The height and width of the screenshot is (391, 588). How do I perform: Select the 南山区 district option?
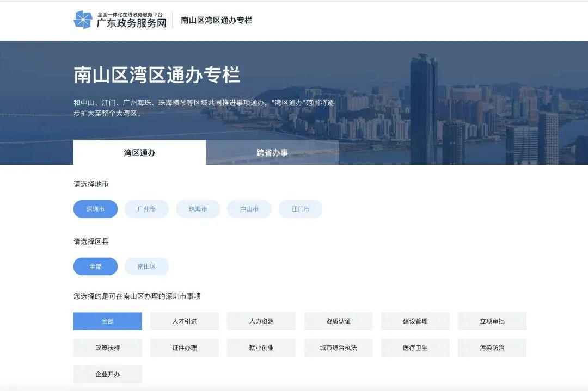[146, 266]
